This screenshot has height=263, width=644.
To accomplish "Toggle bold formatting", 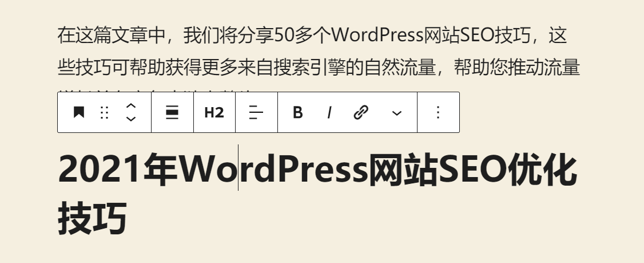I will (x=298, y=112).
